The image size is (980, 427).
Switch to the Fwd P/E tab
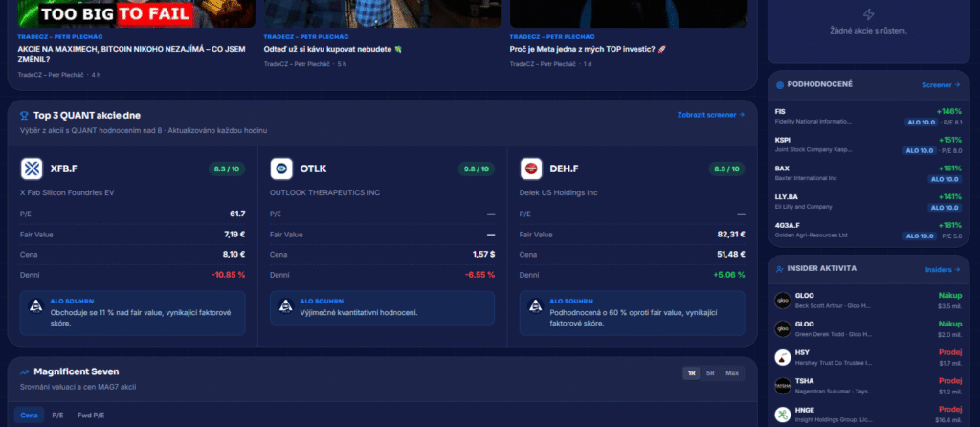[91, 415]
